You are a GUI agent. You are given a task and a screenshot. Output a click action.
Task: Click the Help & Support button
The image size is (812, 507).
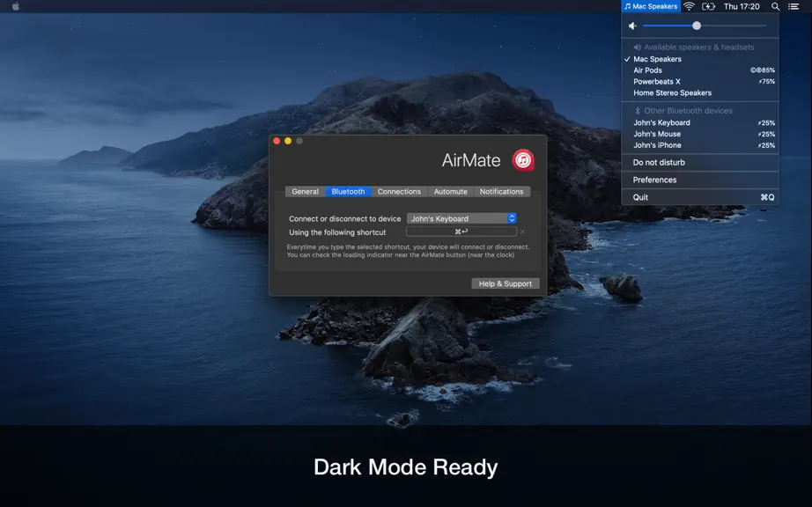click(505, 283)
